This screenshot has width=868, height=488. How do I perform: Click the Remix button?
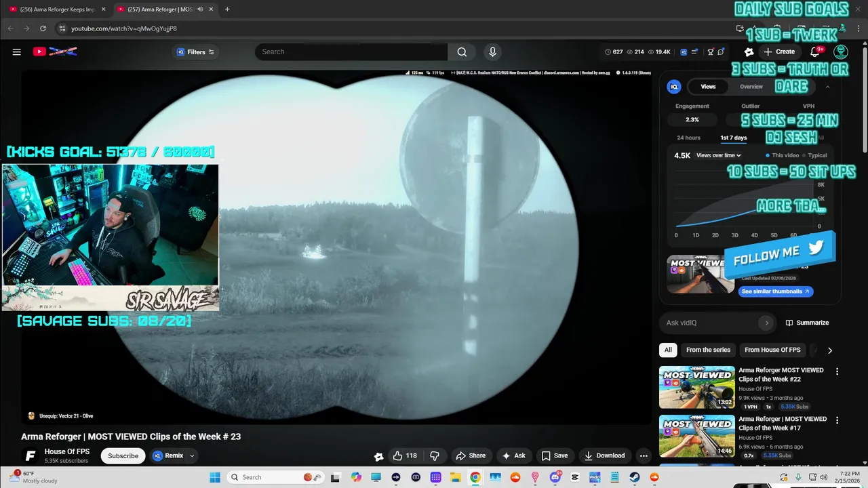coord(167,455)
